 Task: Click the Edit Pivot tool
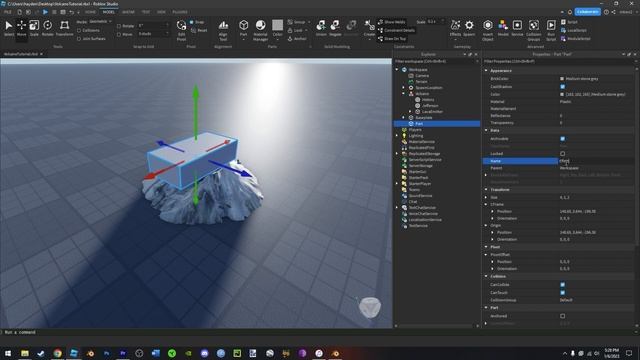pos(181,30)
